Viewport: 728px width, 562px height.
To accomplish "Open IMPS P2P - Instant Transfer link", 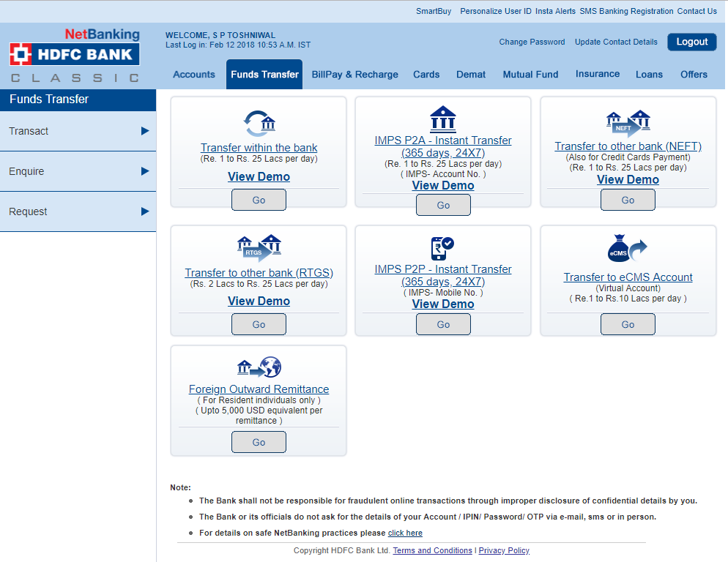I will (x=443, y=275).
